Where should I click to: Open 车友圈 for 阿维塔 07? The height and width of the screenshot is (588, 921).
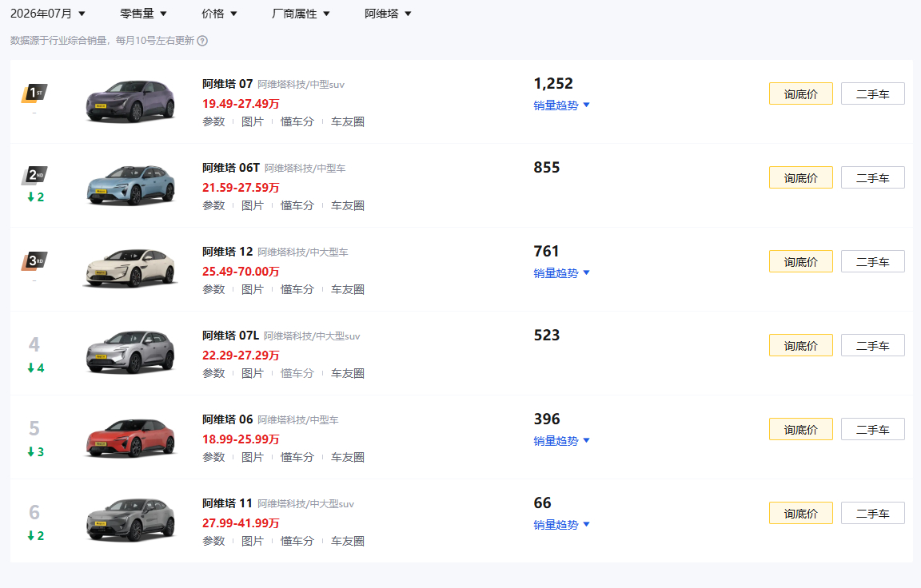coord(348,121)
